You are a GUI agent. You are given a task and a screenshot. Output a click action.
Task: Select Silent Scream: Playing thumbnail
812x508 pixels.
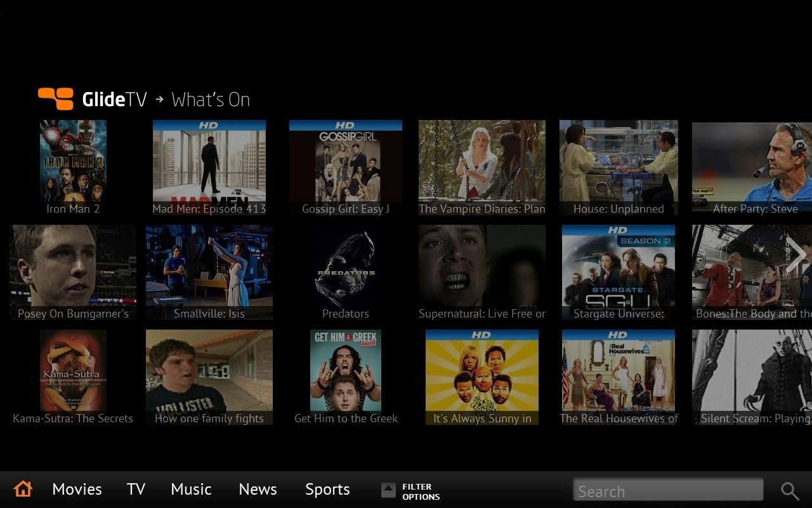pos(752,377)
